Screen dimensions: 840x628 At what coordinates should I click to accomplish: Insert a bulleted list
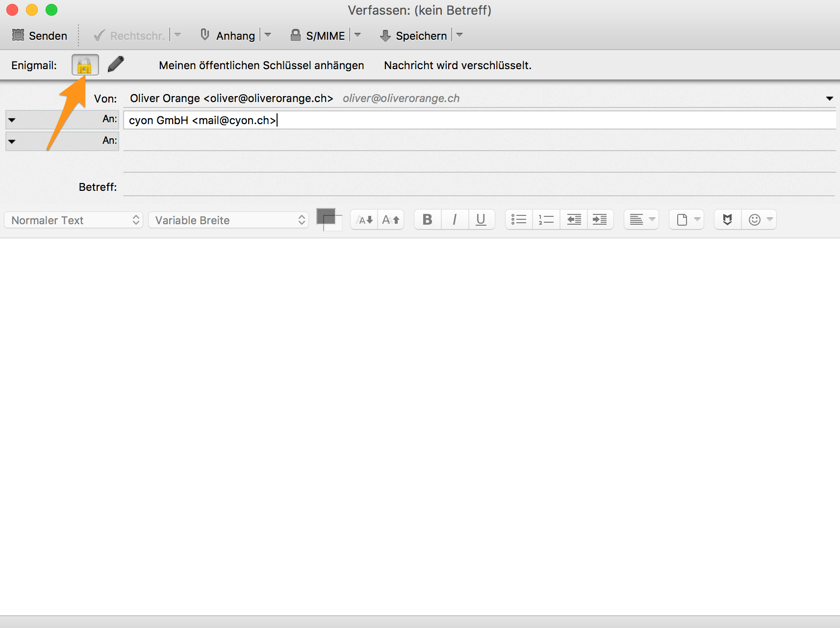(x=519, y=219)
